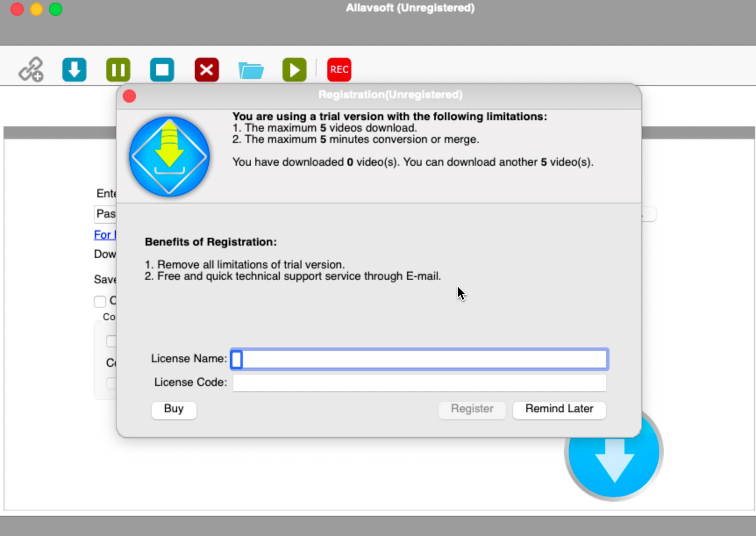Close the Registration dialog with its red button

129,96
